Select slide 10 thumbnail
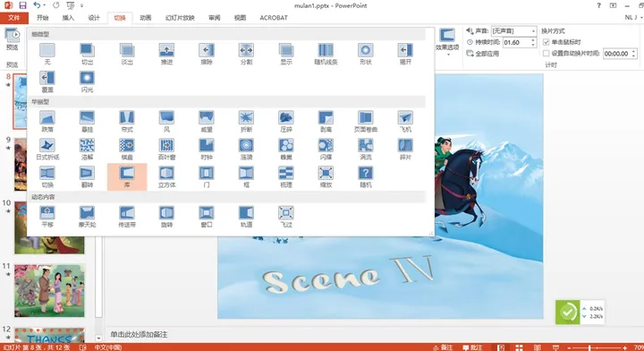The height and width of the screenshot is (351, 644). pos(49,227)
